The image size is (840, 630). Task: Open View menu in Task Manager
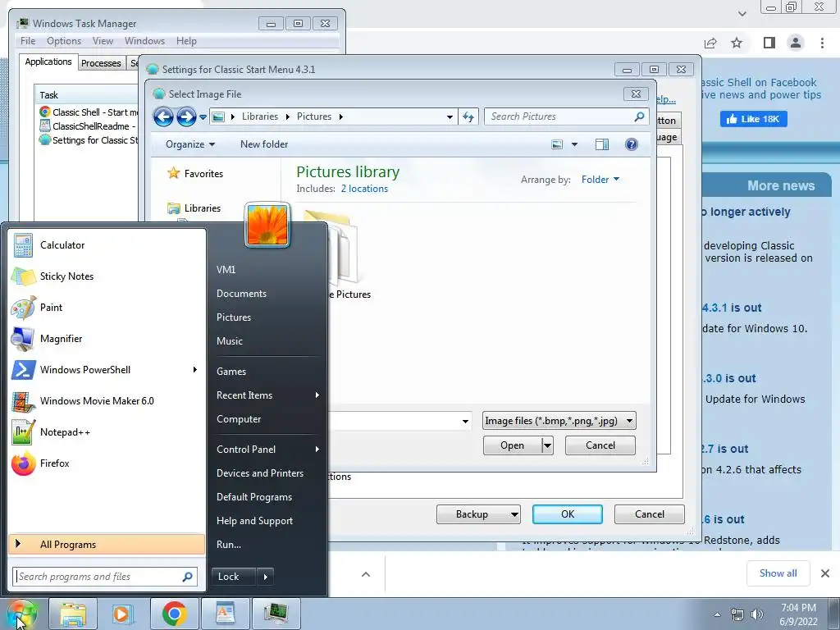coord(103,41)
